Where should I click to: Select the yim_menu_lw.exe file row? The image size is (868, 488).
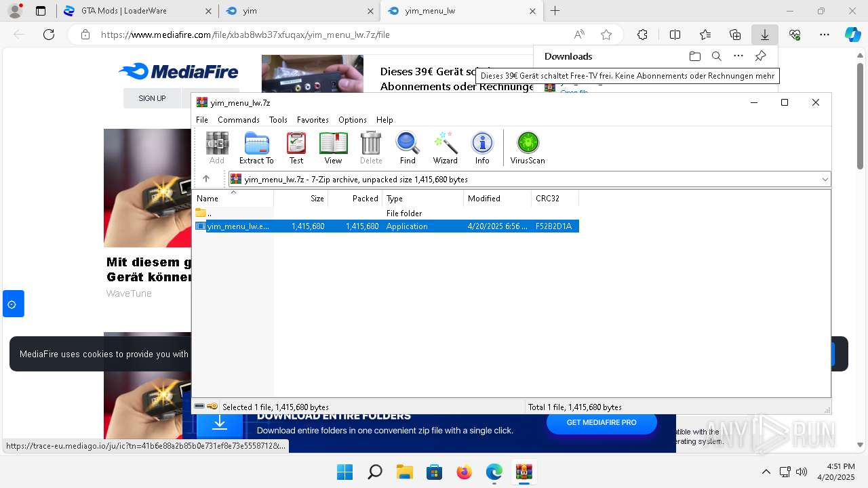(x=387, y=226)
